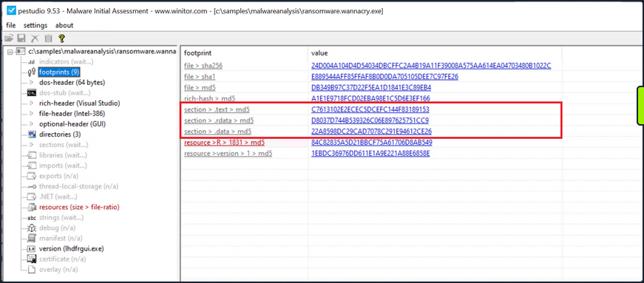Click the certificate icon in tree

pyautogui.click(x=32, y=259)
